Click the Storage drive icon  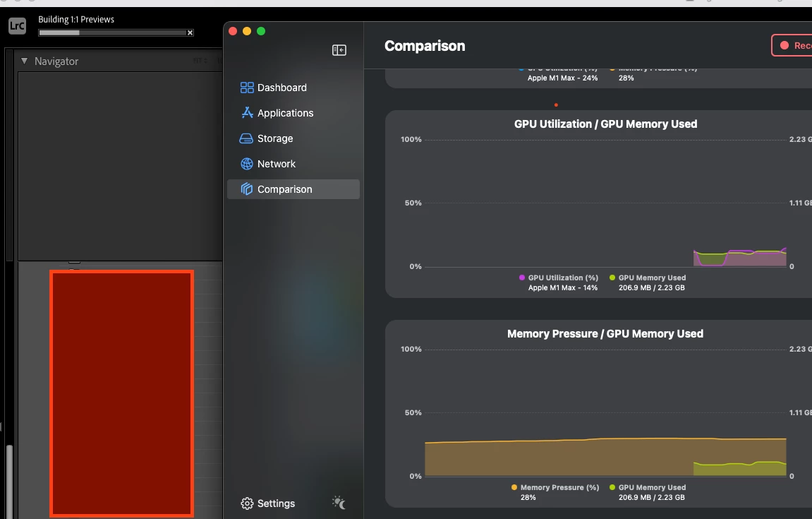pyautogui.click(x=246, y=138)
